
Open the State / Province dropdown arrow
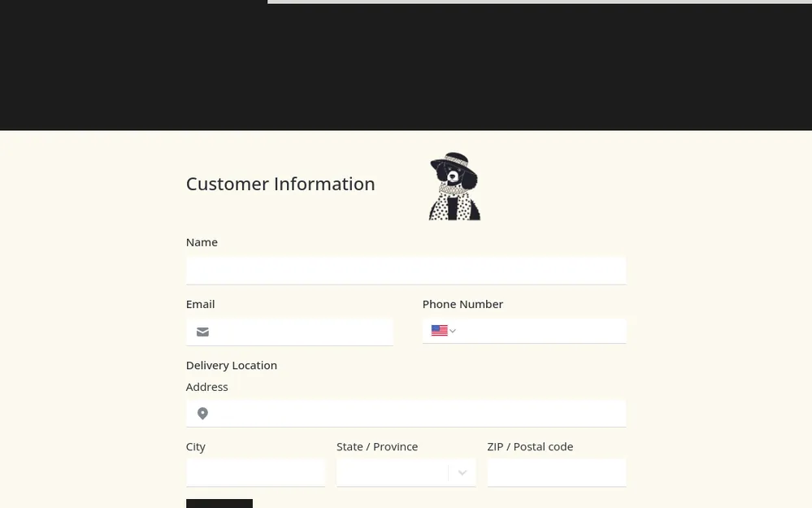click(x=462, y=473)
